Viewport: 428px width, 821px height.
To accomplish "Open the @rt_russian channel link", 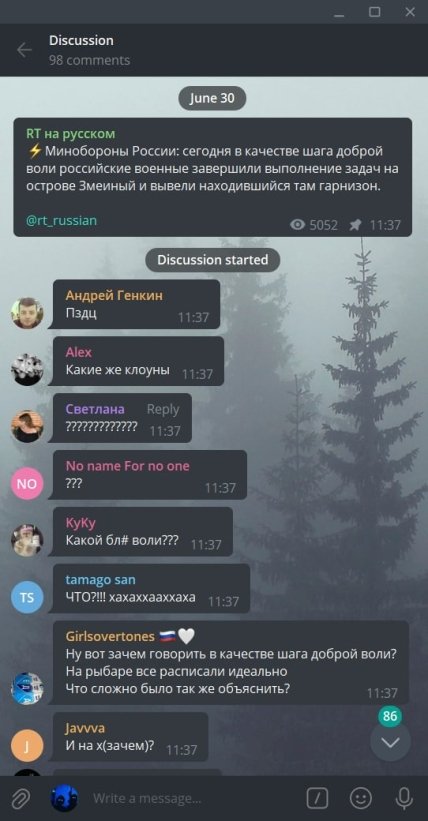I will pos(61,220).
